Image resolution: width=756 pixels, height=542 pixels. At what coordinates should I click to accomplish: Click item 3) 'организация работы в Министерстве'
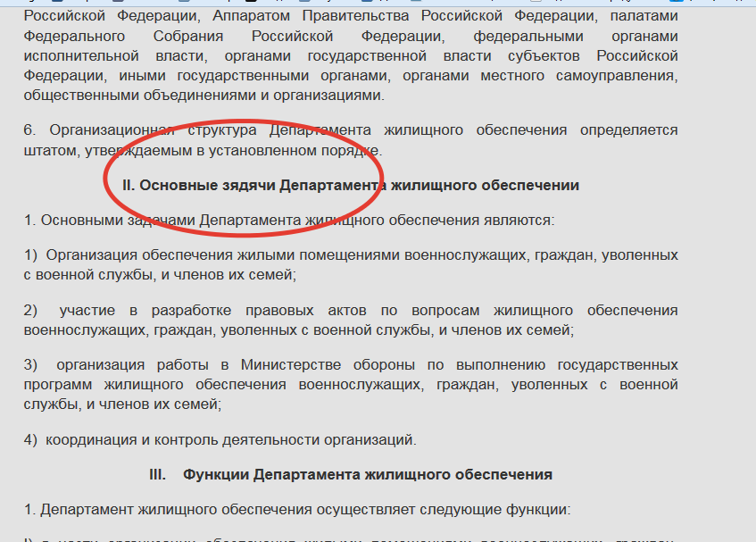click(350, 365)
